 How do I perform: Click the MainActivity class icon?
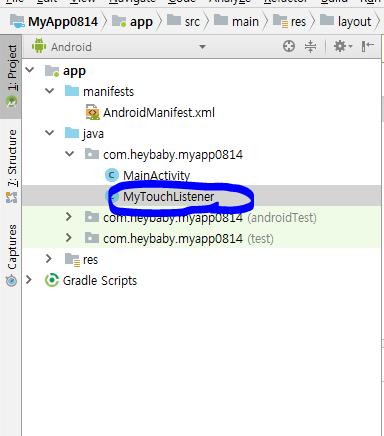coord(112,175)
